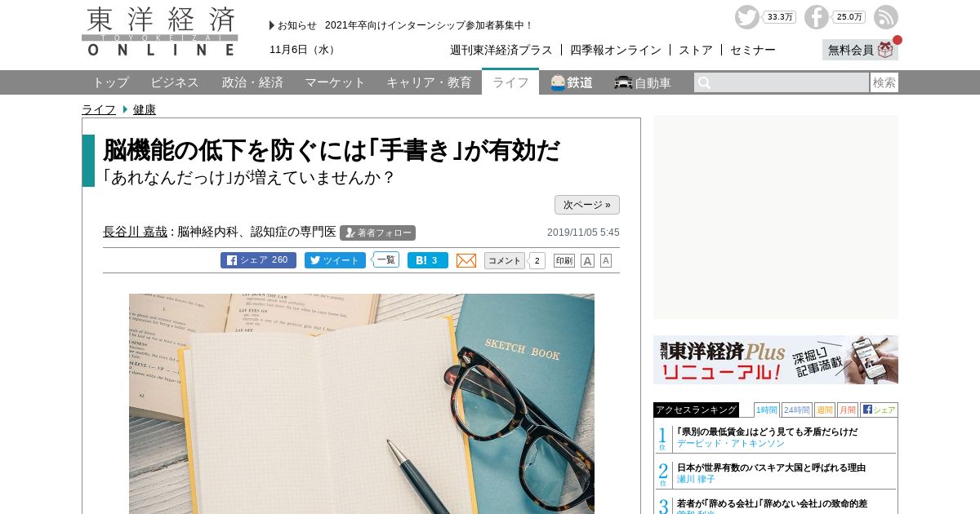This screenshot has height=514, width=980.
Task: Switch ranking to 週間 tab
Action: point(824,410)
